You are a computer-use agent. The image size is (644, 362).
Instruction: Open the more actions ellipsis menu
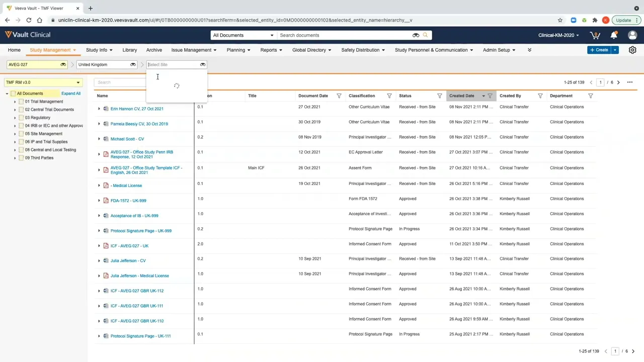pos(629,82)
